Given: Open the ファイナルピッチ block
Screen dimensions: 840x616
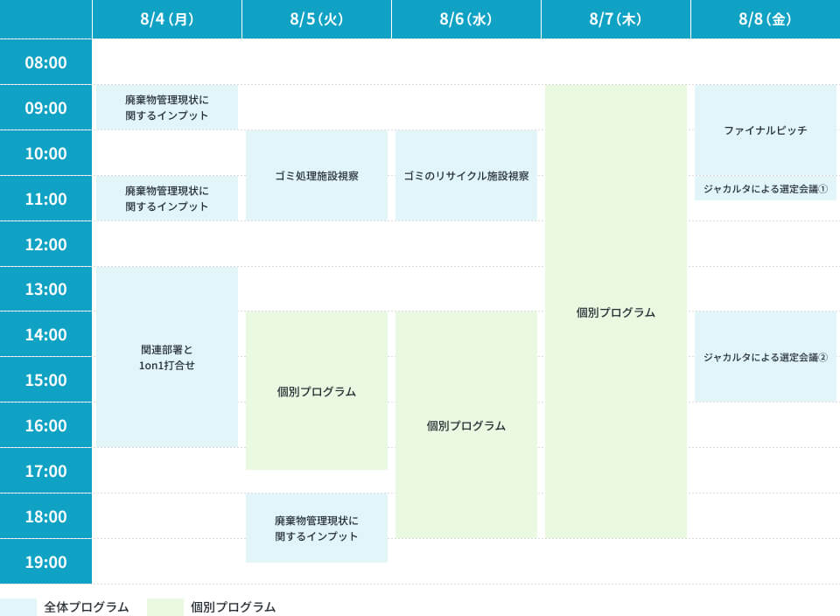Looking at the screenshot, I should tap(765, 130).
